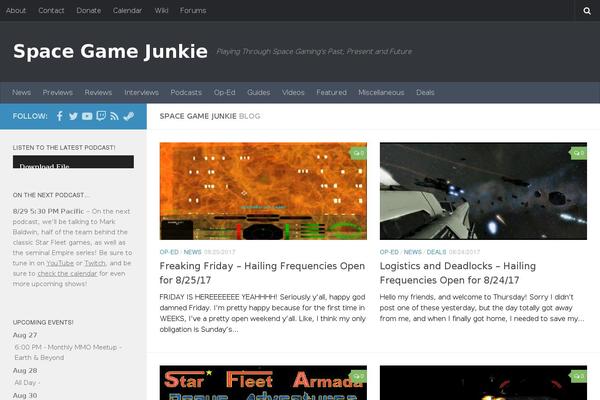Open the spaceship Logistics and Deadlocks thumbnail
Viewport: 600px width, 400px height.
click(x=483, y=191)
